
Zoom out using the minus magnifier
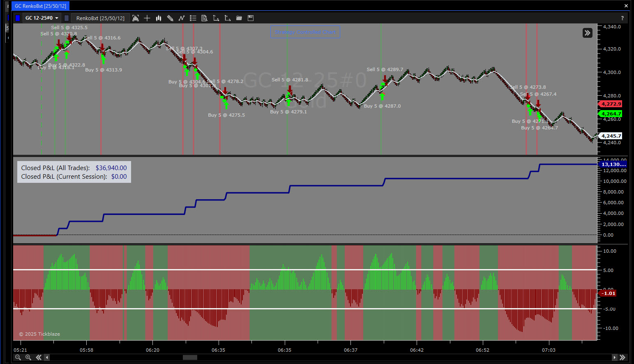(18, 357)
